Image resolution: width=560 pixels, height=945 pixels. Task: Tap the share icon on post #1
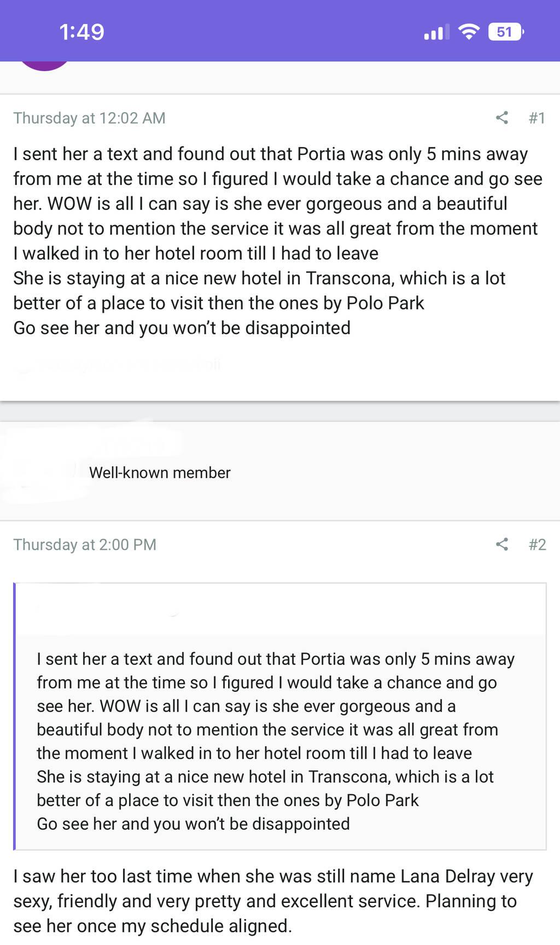pos(501,118)
